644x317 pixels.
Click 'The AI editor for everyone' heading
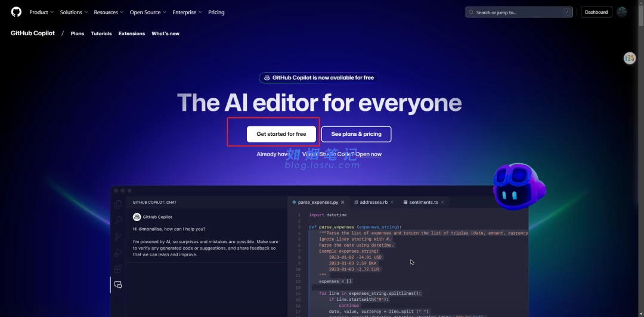click(319, 102)
